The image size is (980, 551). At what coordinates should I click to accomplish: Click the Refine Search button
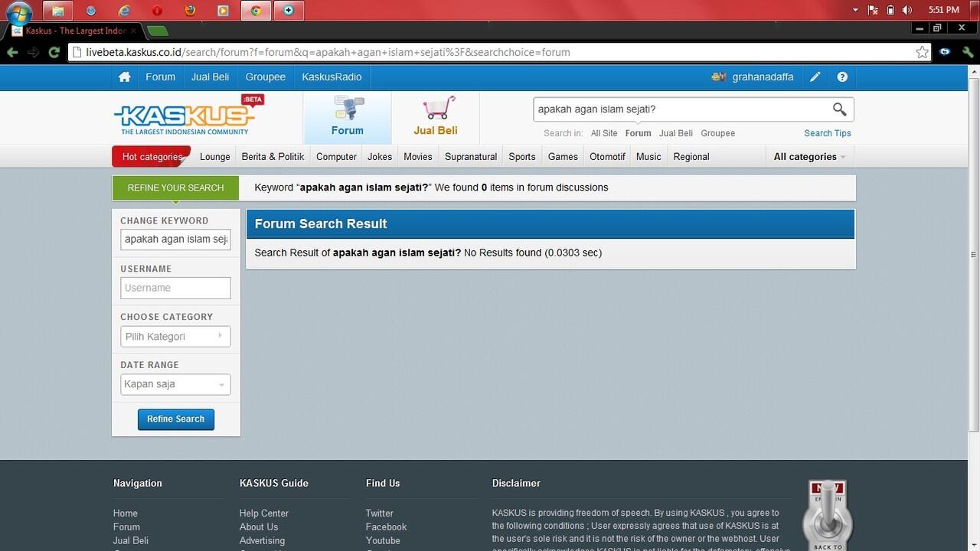point(175,419)
